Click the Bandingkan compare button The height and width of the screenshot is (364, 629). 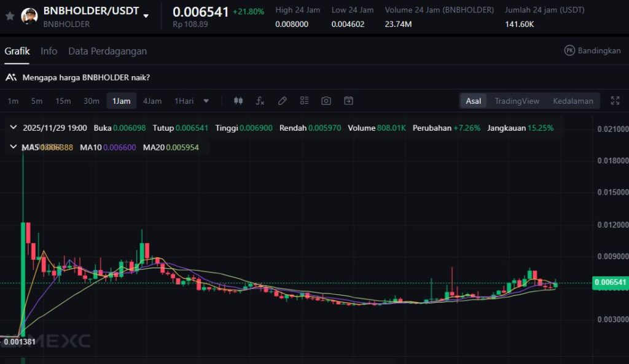pyautogui.click(x=592, y=50)
